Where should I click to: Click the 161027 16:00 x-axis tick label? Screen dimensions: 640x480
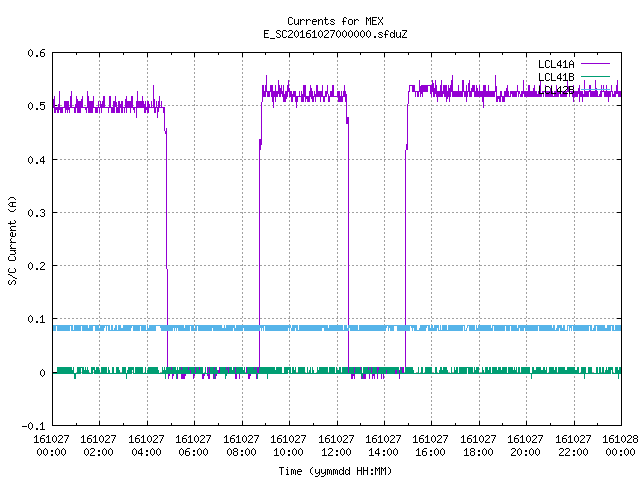(x=430, y=446)
